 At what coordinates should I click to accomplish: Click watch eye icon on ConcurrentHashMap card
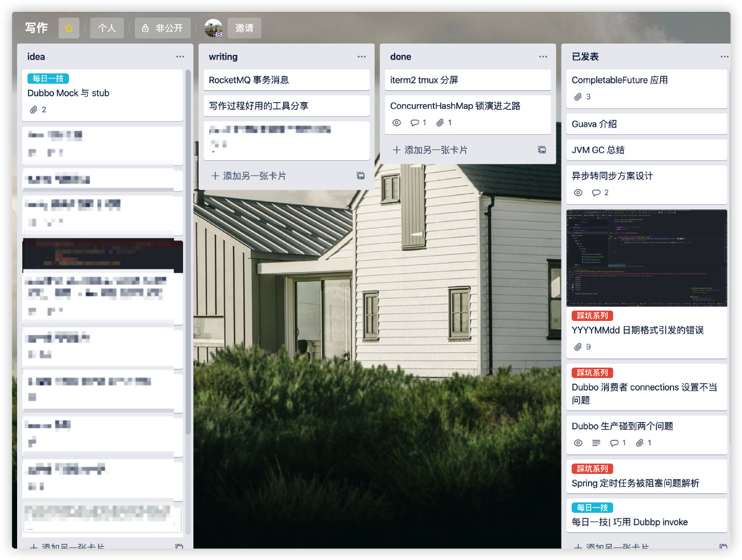click(x=397, y=123)
